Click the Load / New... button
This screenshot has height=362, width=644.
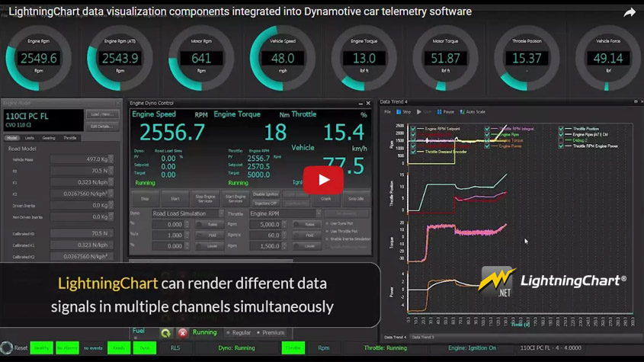click(102, 114)
